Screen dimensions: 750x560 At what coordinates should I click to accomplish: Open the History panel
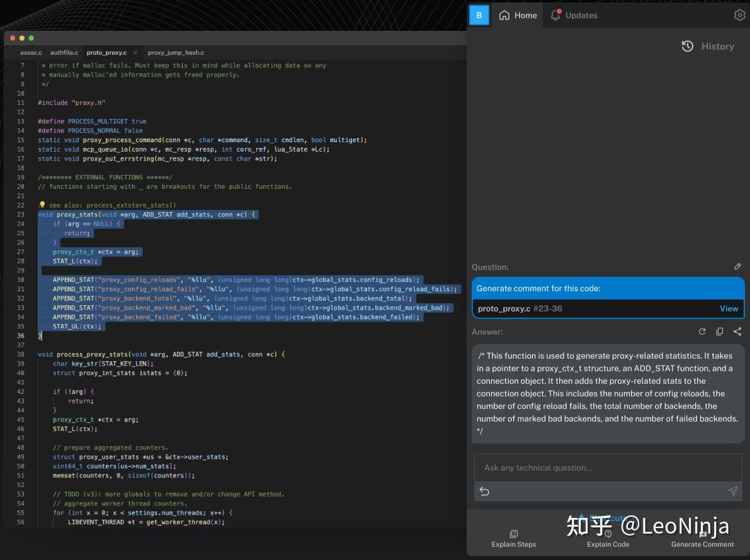click(x=707, y=47)
